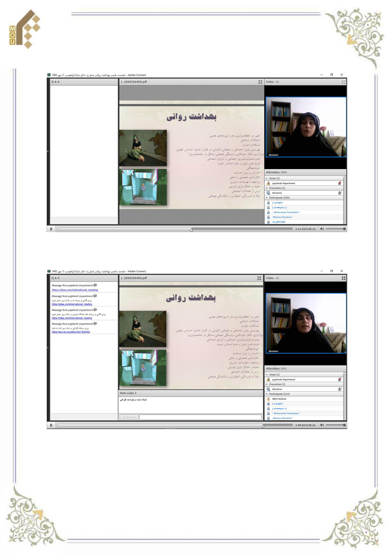Screen dimensions: 392x554
Task: Click the volume slider knob beside time 1:49:32
Action: [x=344, y=425]
